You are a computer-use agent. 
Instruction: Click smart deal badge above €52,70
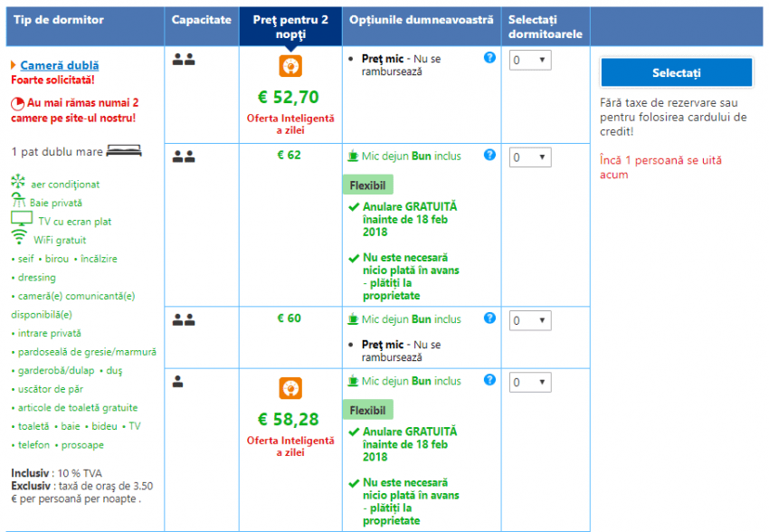click(x=290, y=66)
